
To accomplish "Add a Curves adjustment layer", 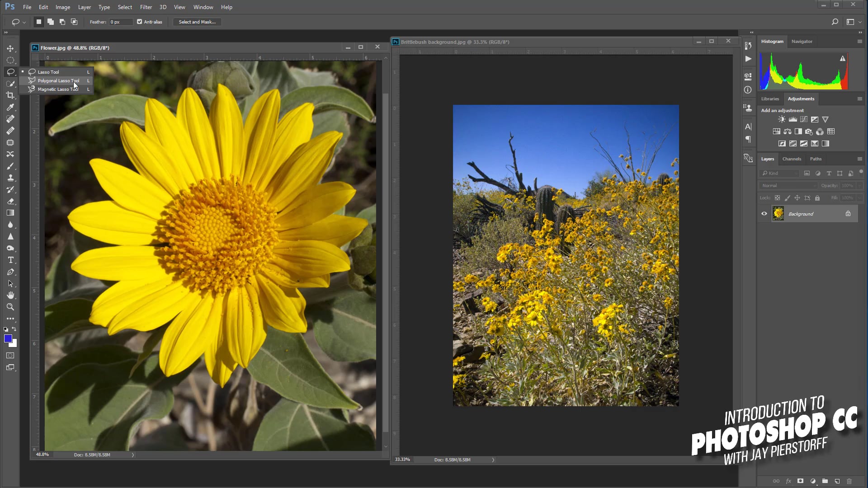I will (804, 119).
